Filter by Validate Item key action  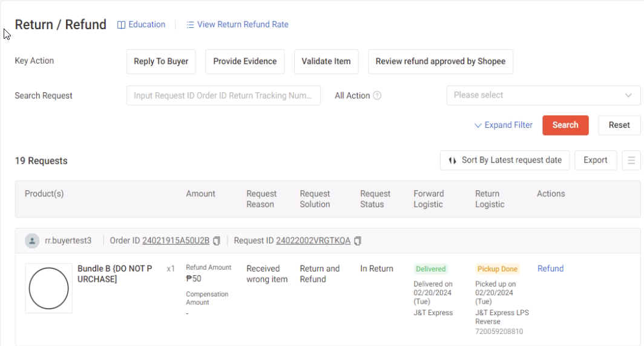pyautogui.click(x=326, y=62)
